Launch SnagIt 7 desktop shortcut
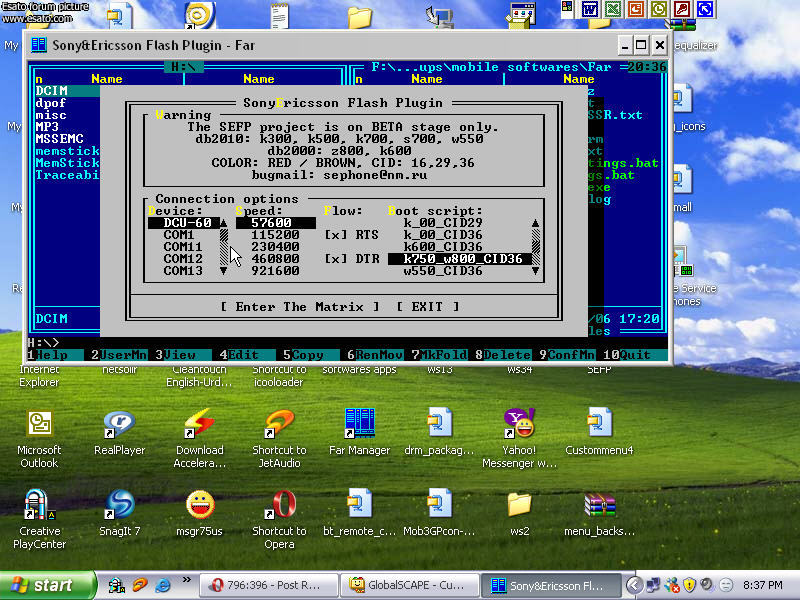The width and height of the screenshot is (800, 600). 119,512
